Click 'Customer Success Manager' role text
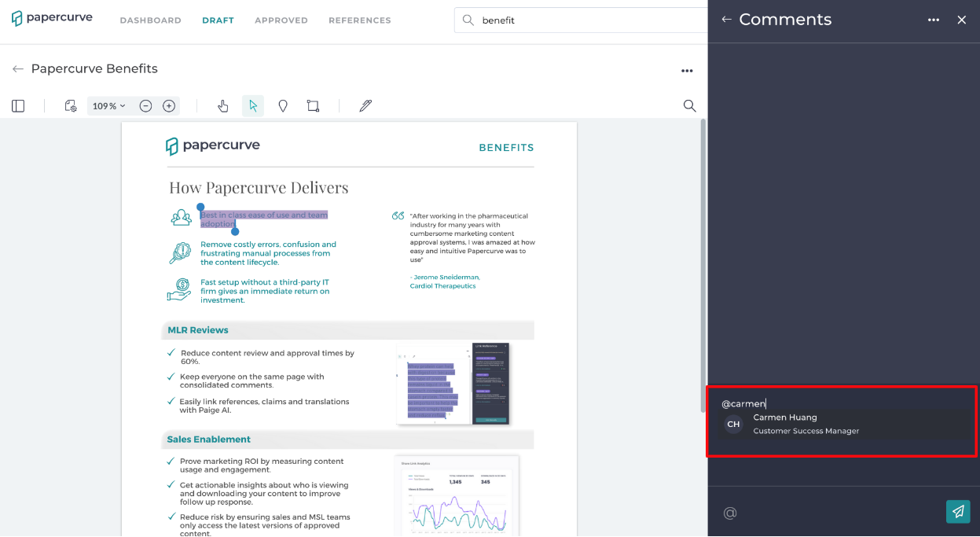Viewport: 980px width, 537px height. (x=806, y=431)
